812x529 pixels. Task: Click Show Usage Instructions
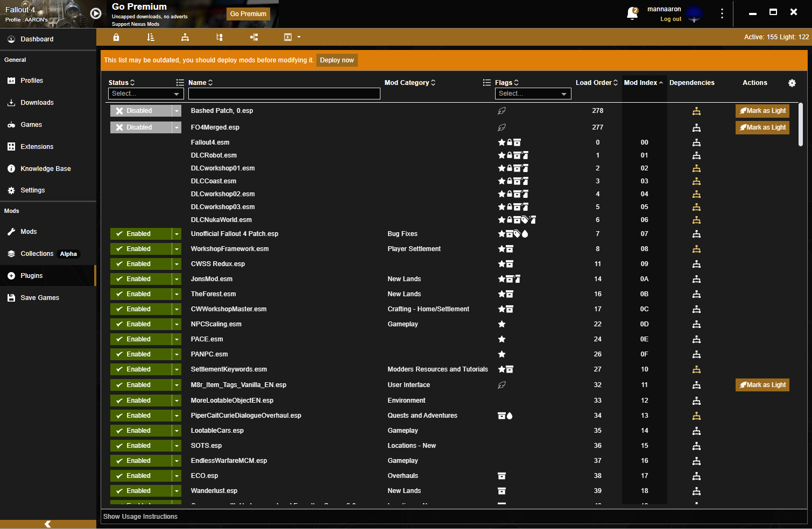[x=140, y=517]
